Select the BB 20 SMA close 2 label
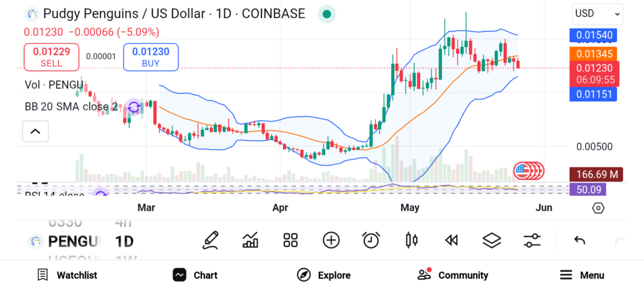The width and height of the screenshot is (644, 290). pyautogui.click(x=71, y=107)
